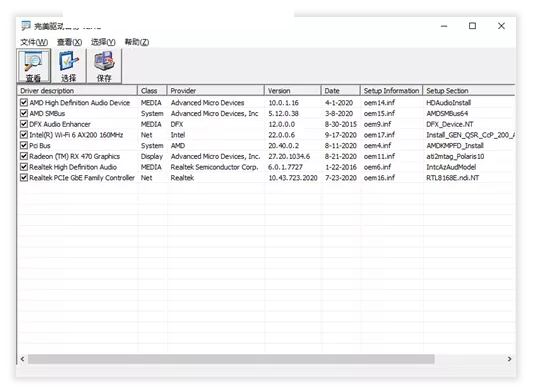Toggle Intel Wi-Fi 6 AX200 checkbox
Viewport: 534px width, 388px height.
24,135
